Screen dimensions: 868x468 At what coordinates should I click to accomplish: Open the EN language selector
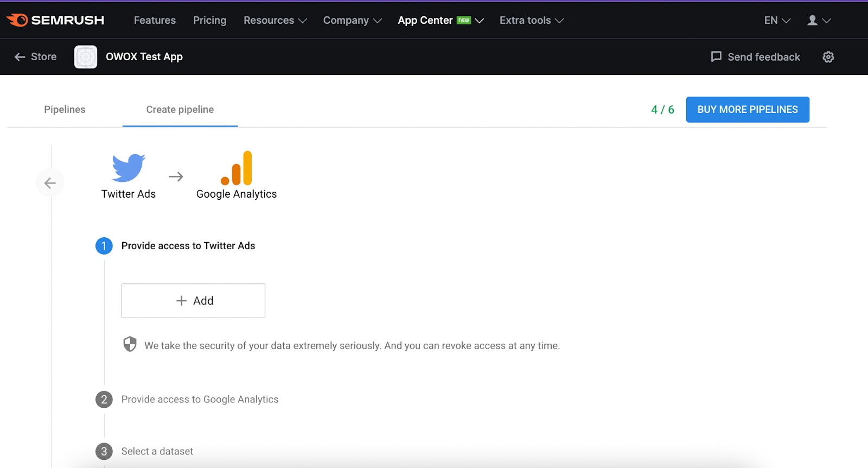(x=777, y=20)
